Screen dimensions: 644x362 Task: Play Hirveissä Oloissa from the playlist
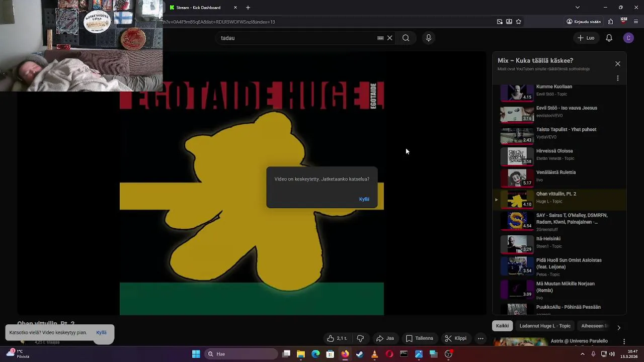tap(559, 156)
